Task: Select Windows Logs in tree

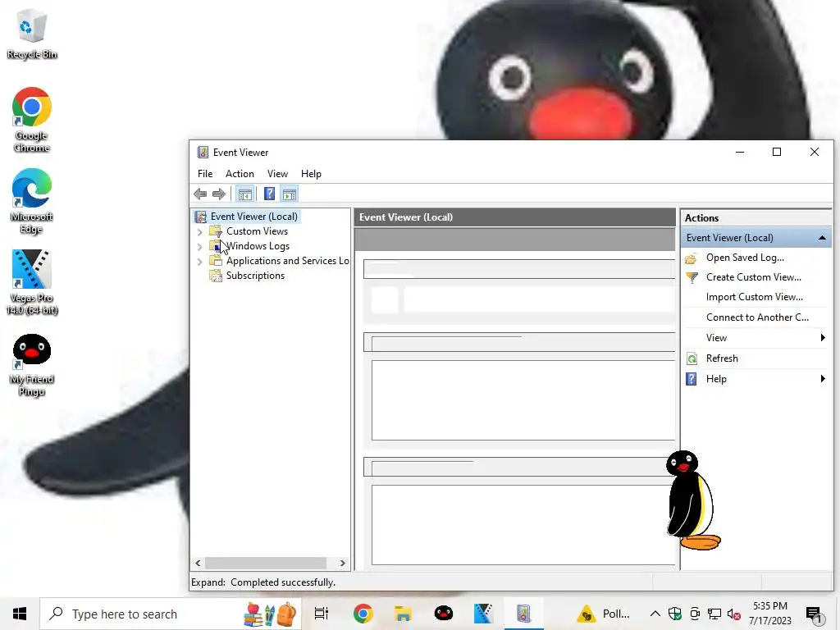Action: [x=258, y=246]
